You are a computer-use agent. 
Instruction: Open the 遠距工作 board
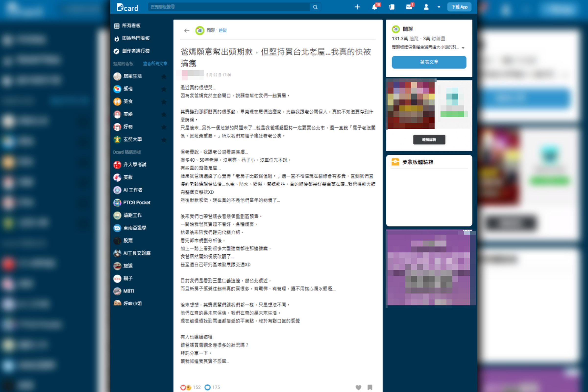point(127,215)
